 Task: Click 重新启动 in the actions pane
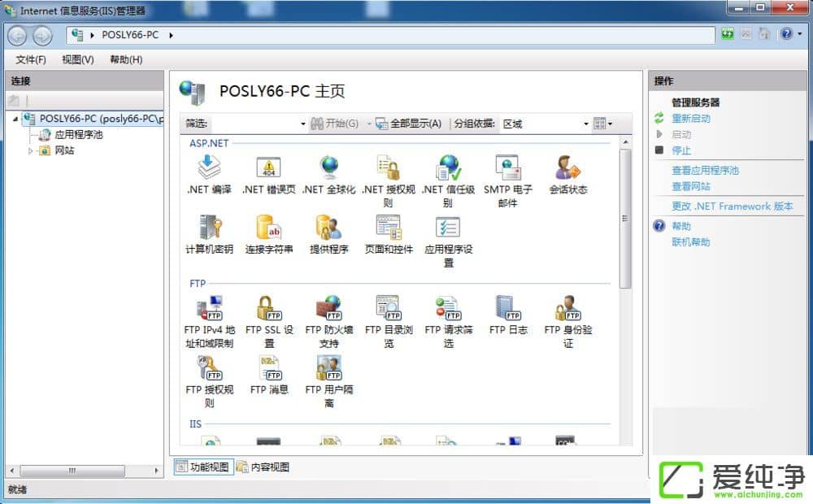tap(690, 118)
